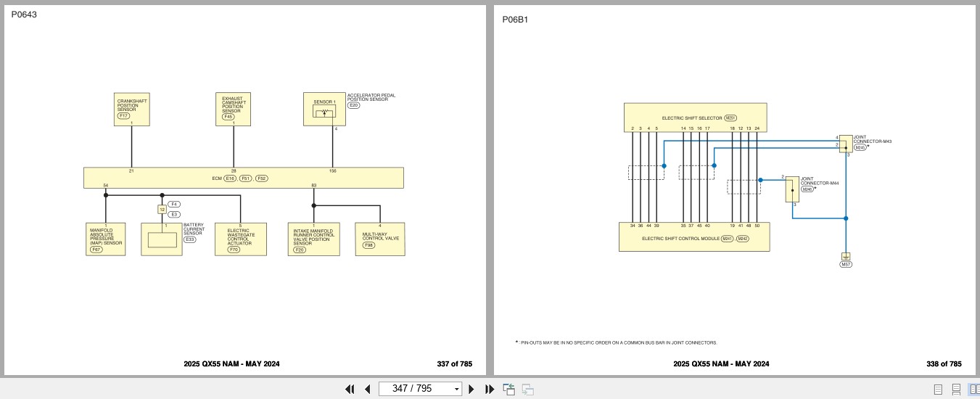Click the Manifold Absolute Pressure Sensor box
Viewport: 980px width, 399px height.
106,239
